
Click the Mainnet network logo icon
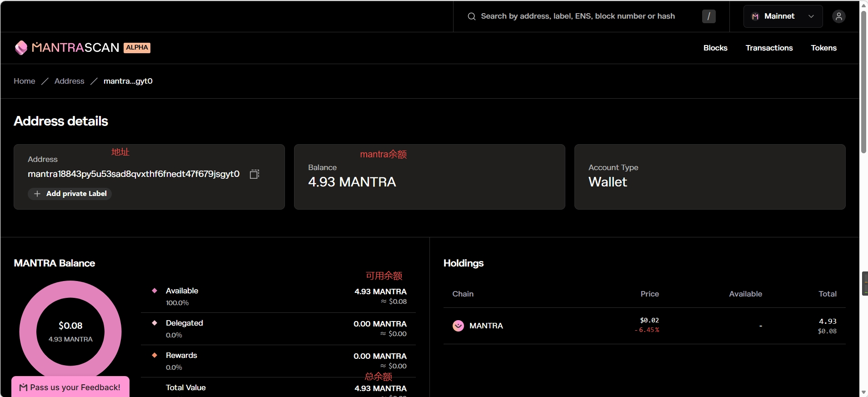coord(755,16)
